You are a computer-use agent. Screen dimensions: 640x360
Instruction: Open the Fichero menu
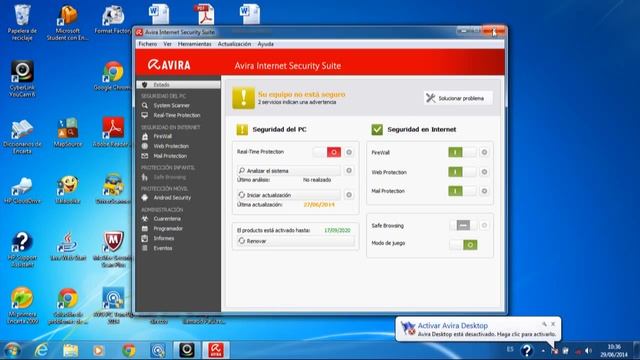pyautogui.click(x=147, y=44)
